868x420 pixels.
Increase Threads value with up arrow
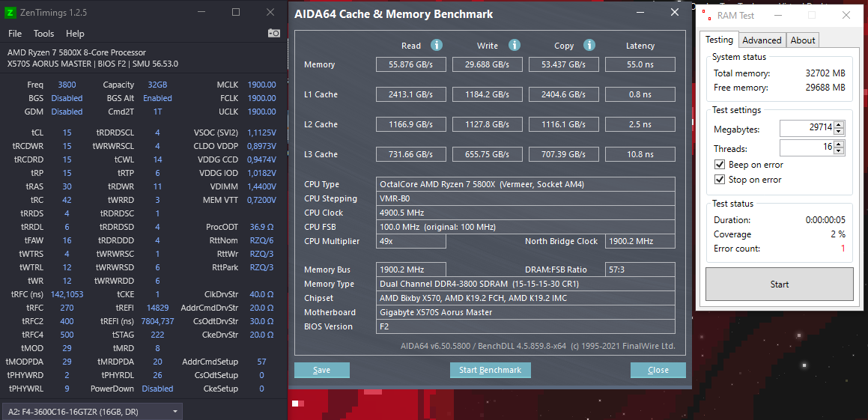[840, 144]
